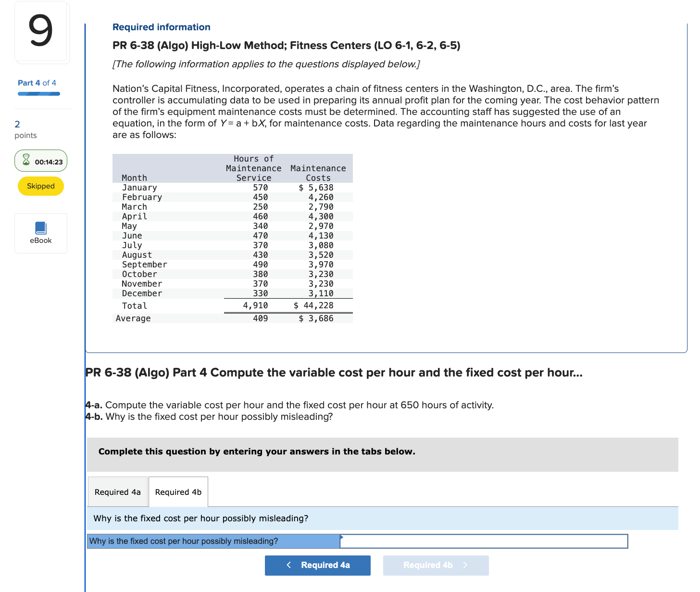Switch to the Required 4b tab
The height and width of the screenshot is (592, 700).
[178, 491]
